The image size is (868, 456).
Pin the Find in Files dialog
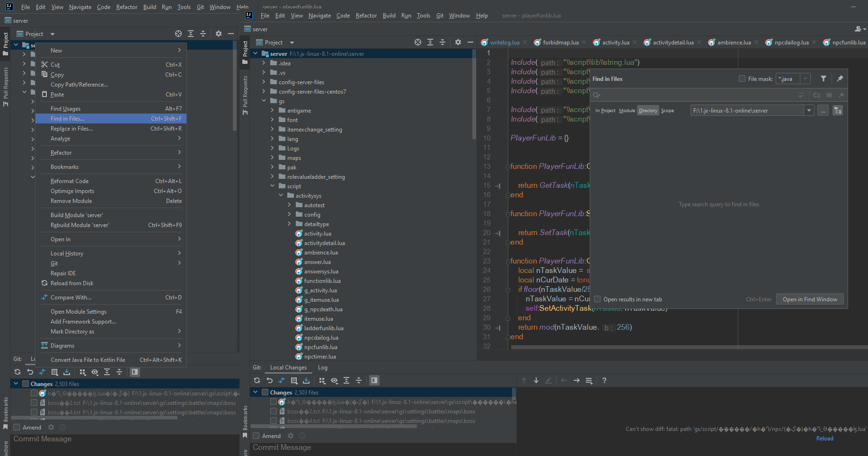pos(840,79)
